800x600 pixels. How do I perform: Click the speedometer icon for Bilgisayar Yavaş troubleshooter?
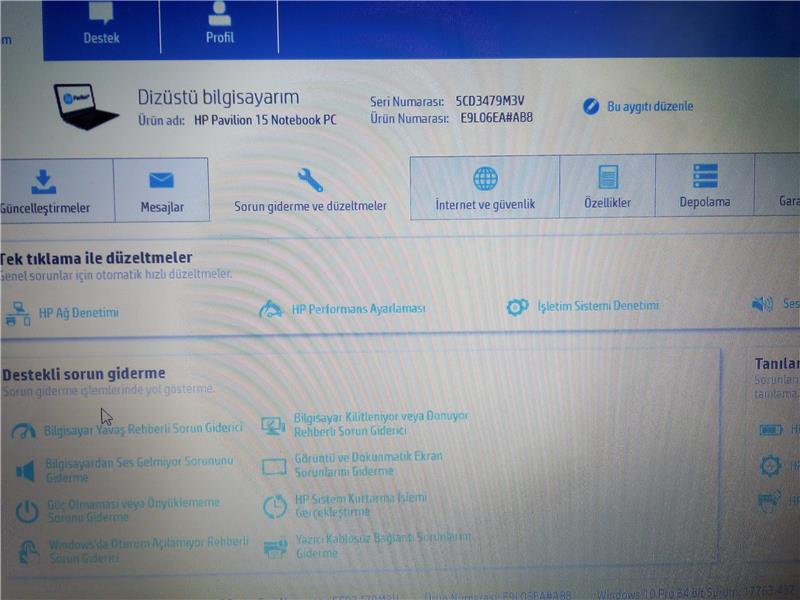23,432
